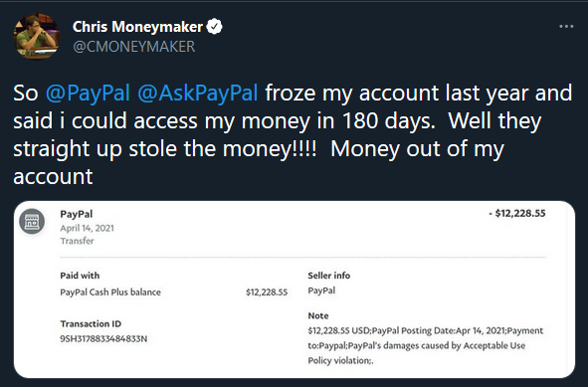Click the PayPal merchant storefront icon
Viewport: 588px width, 387px height.
tap(32, 221)
